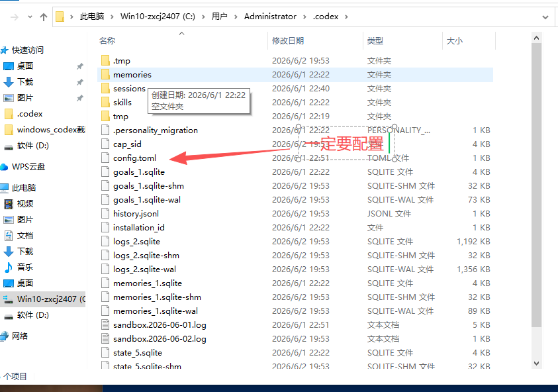Select the memories_1.sqlite-wal file
558x392 pixels.
pos(155,311)
